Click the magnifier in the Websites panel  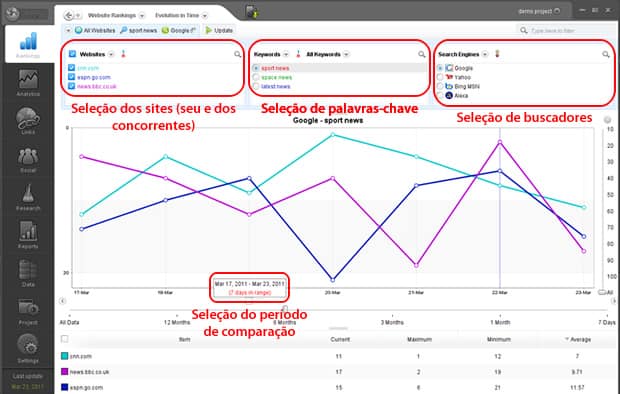coord(238,55)
